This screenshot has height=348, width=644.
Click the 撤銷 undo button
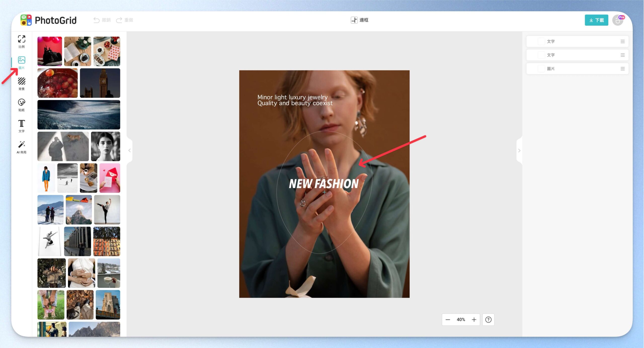tap(102, 20)
